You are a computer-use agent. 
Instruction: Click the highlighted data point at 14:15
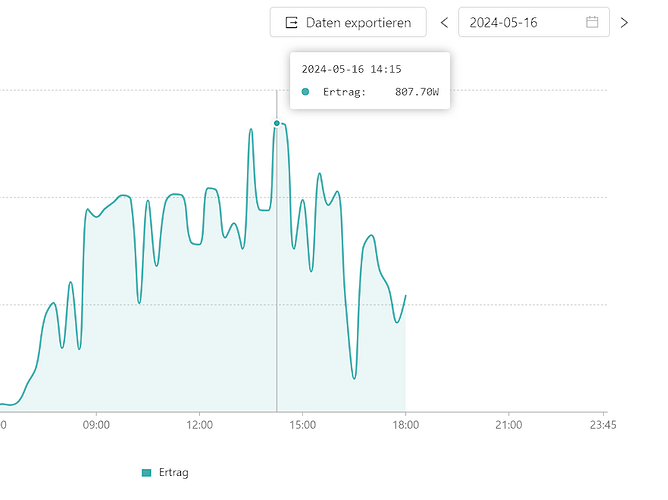277,123
